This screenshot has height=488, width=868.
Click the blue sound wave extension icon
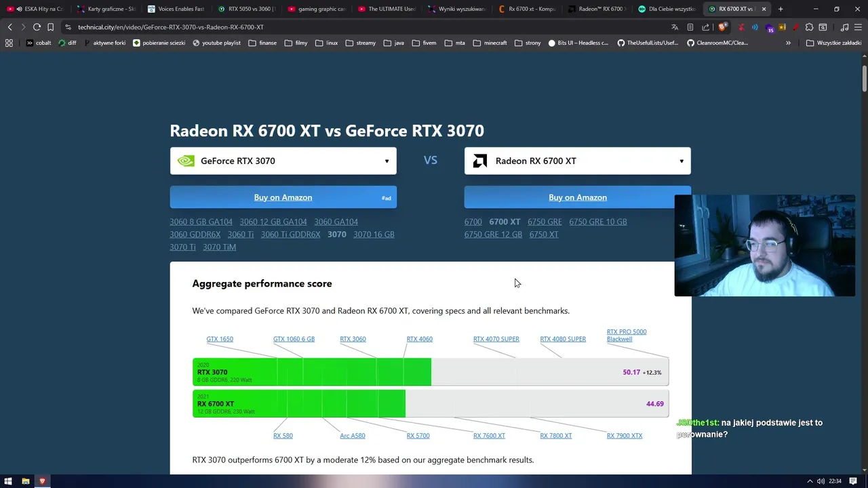(755, 27)
